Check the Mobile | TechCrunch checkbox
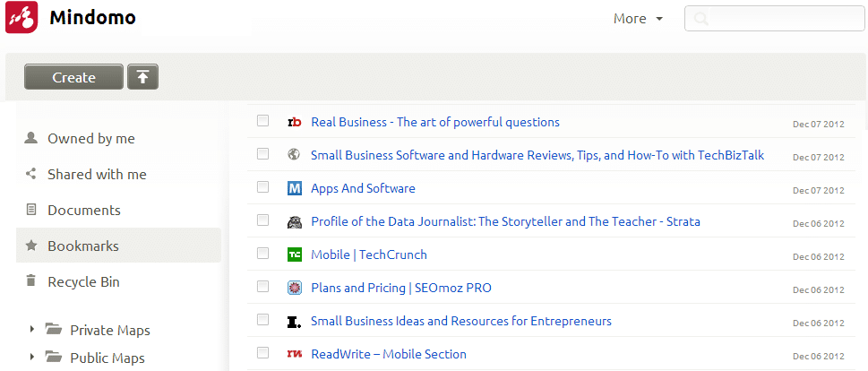 pyautogui.click(x=263, y=253)
